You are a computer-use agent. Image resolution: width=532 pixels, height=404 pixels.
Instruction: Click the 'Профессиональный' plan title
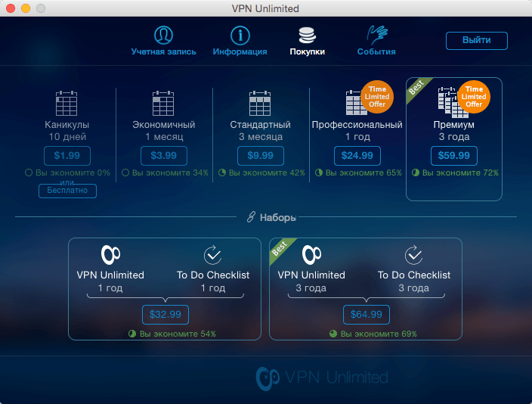(x=357, y=125)
